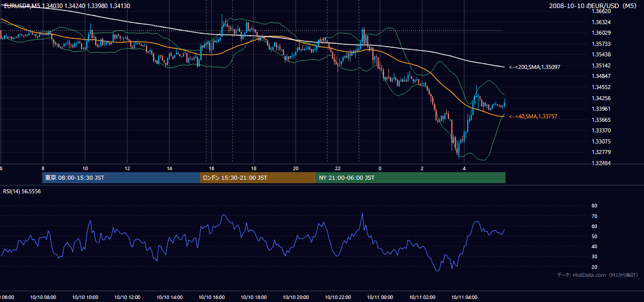Click the 10/10 22:00 date label
The height and width of the screenshot is (302, 644).
click(x=338, y=297)
